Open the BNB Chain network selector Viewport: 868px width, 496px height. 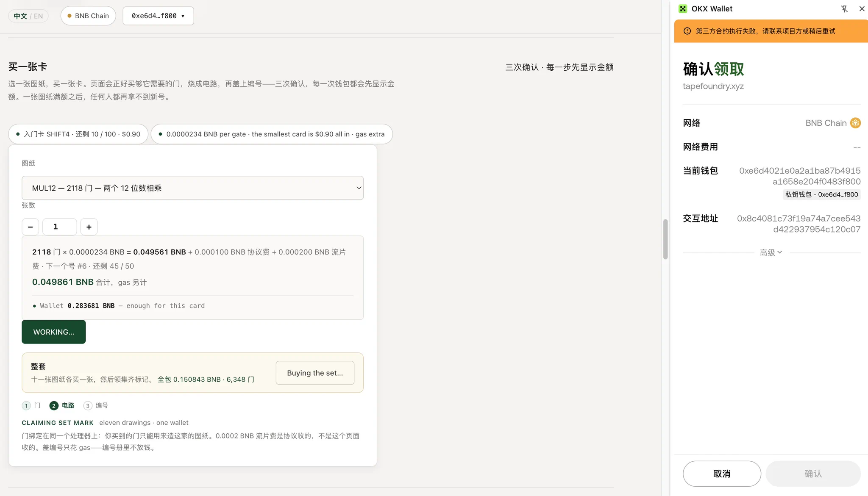(88, 16)
